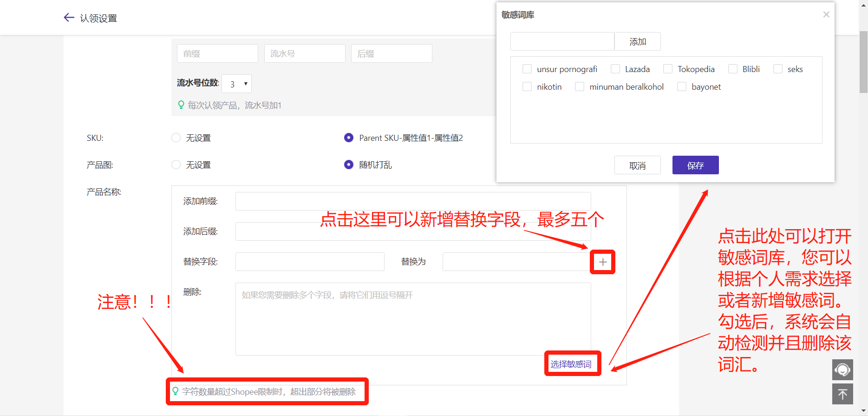
Task: Open the 选择敏感词 link
Action: point(571,364)
